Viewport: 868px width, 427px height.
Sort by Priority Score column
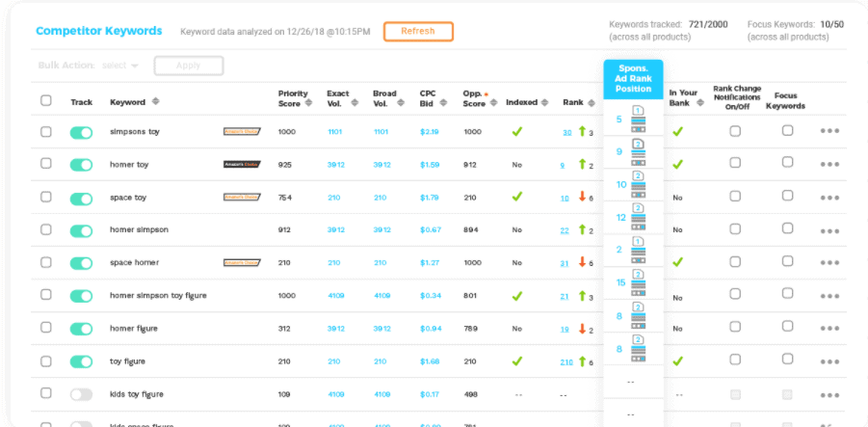point(309,103)
